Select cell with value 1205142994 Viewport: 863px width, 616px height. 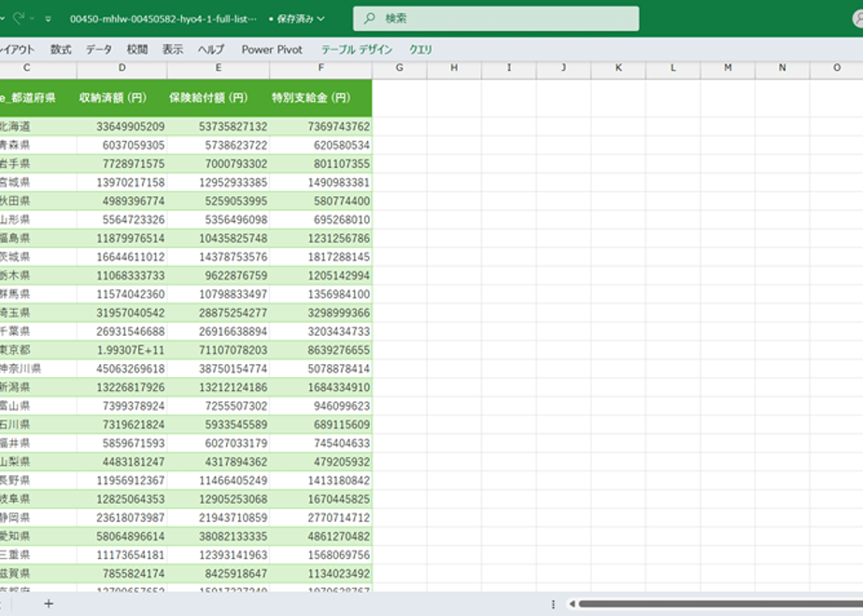point(321,275)
